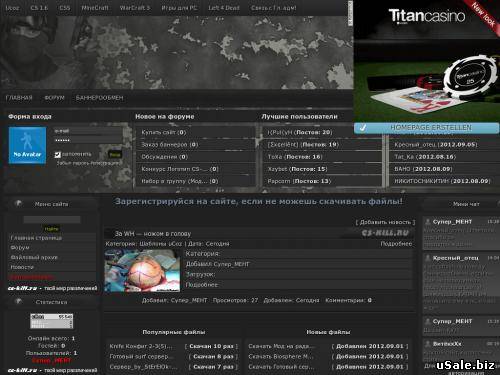Open the news post thumbnail image
This screenshot has width=500, height=375.
tap(142, 271)
